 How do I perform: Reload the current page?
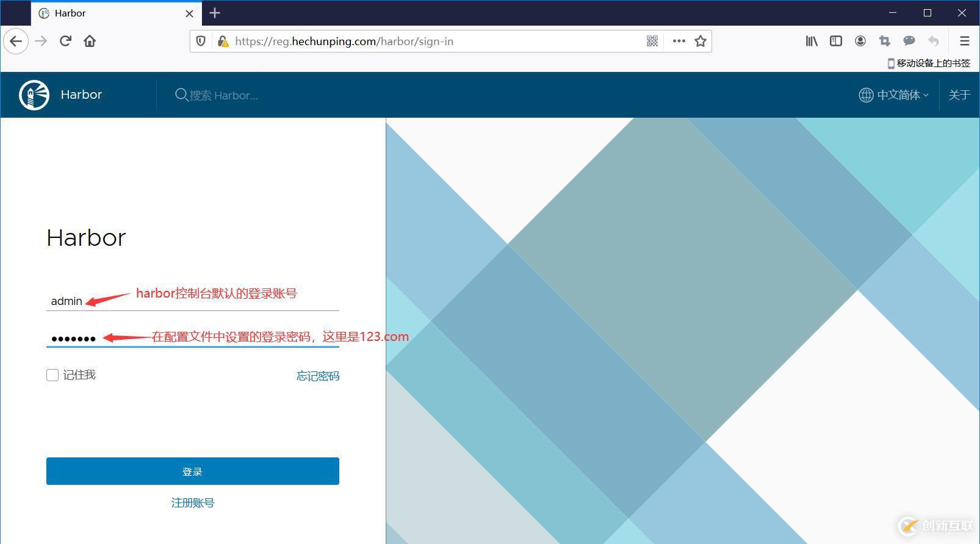65,41
